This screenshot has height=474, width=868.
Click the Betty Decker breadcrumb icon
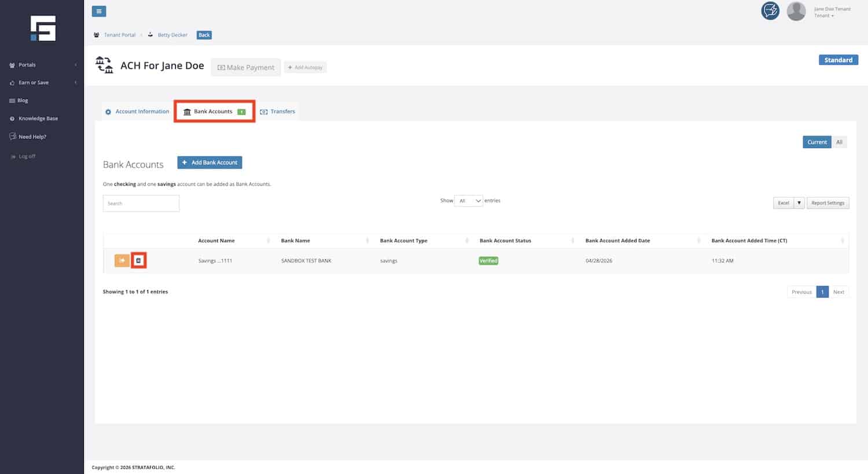coord(150,35)
